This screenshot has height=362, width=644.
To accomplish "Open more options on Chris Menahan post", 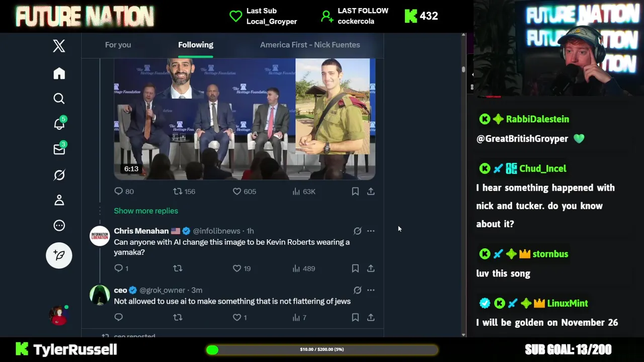I will [x=371, y=231].
